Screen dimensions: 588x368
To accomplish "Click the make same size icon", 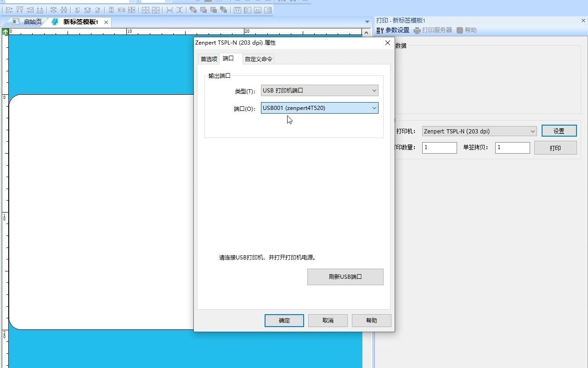I will 131,10.
